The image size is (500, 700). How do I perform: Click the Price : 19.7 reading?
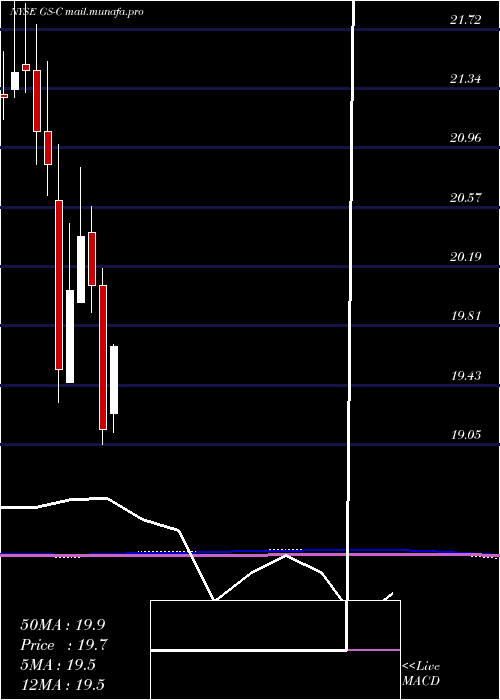click(x=63, y=645)
